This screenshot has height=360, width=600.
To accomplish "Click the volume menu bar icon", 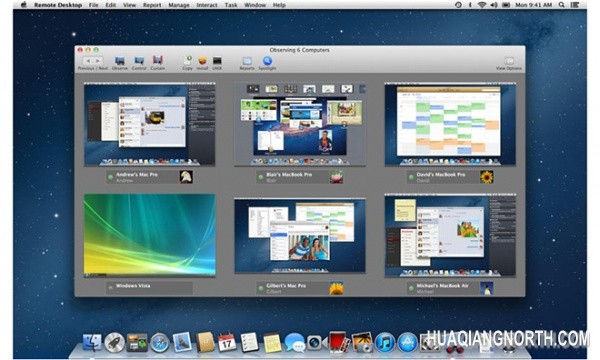I will point(494,5).
